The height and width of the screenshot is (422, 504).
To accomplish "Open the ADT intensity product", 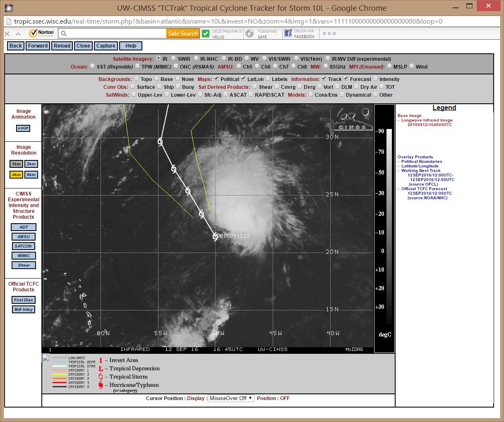I will click(24, 227).
